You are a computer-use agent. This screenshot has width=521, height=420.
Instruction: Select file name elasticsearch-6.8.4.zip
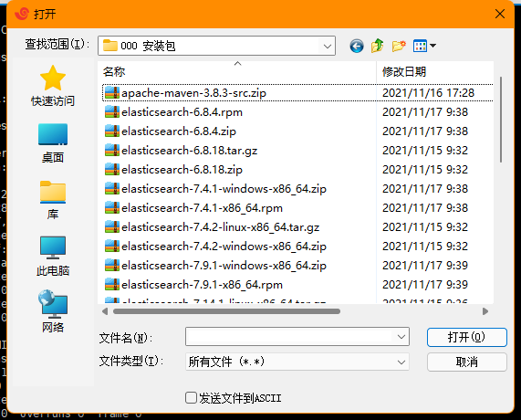click(x=179, y=131)
